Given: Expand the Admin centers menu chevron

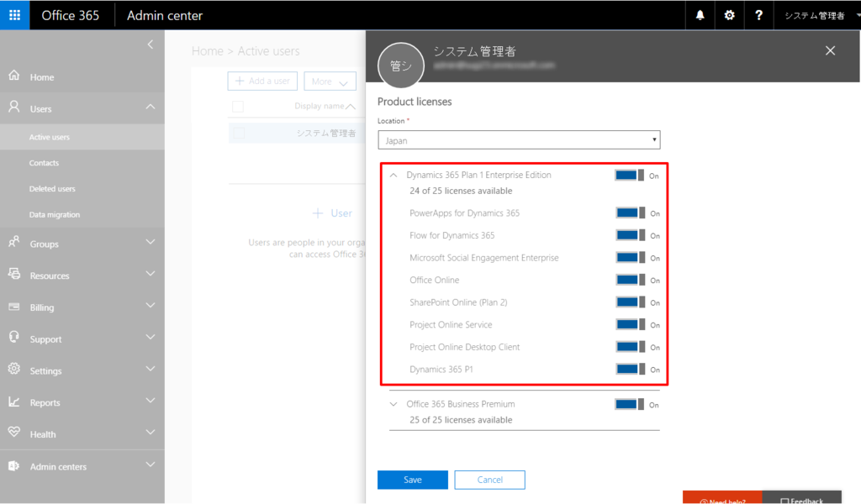Looking at the screenshot, I should tap(150, 465).
